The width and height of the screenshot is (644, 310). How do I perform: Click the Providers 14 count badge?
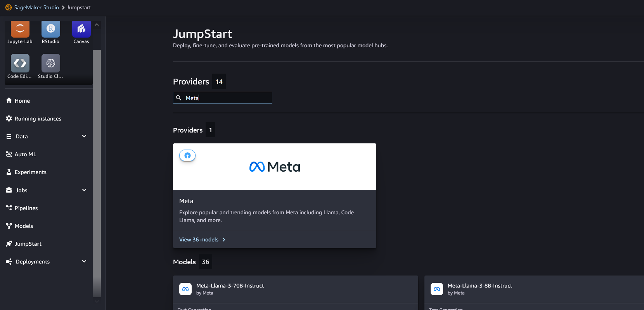click(x=219, y=81)
